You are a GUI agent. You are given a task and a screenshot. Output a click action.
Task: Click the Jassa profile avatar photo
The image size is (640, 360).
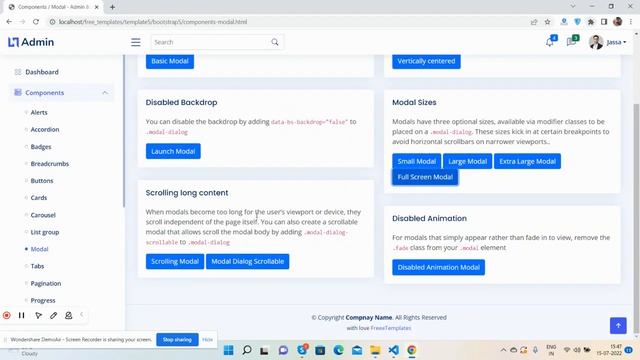point(596,42)
